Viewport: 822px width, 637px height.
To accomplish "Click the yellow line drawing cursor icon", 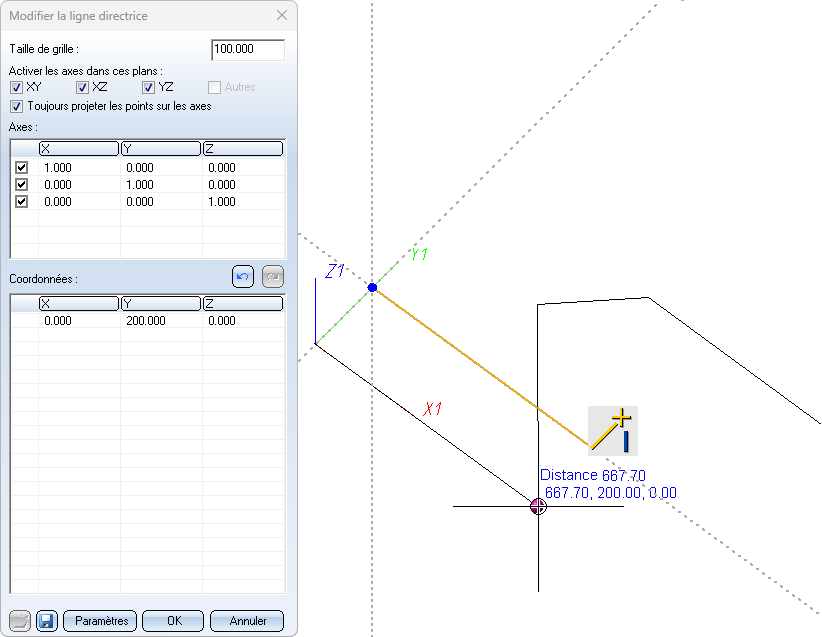I will click(612, 430).
